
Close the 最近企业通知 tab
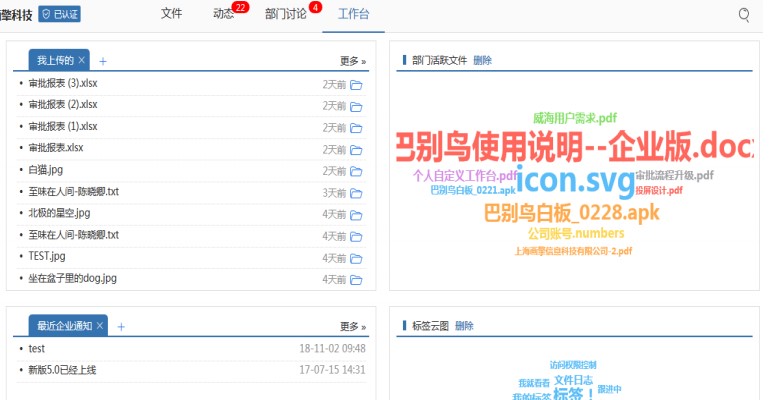[x=100, y=325]
